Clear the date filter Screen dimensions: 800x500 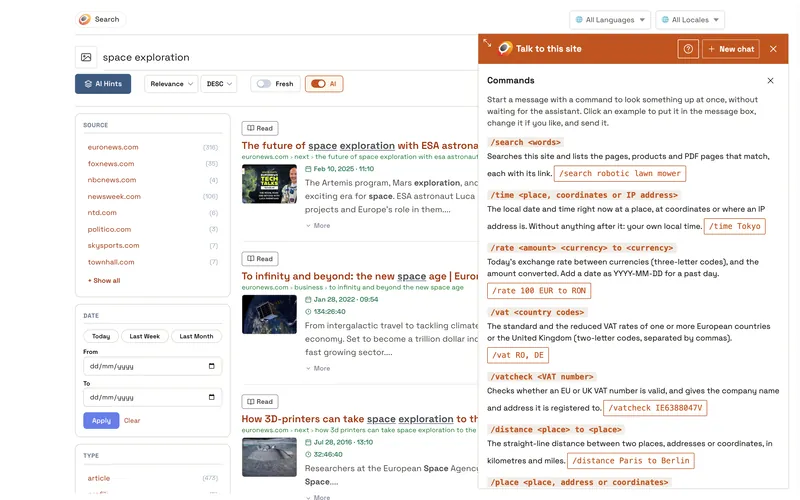tap(132, 420)
